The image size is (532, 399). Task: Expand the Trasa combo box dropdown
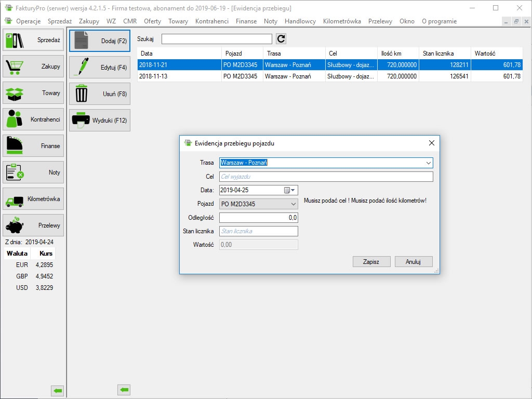pyautogui.click(x=428, y=163)
